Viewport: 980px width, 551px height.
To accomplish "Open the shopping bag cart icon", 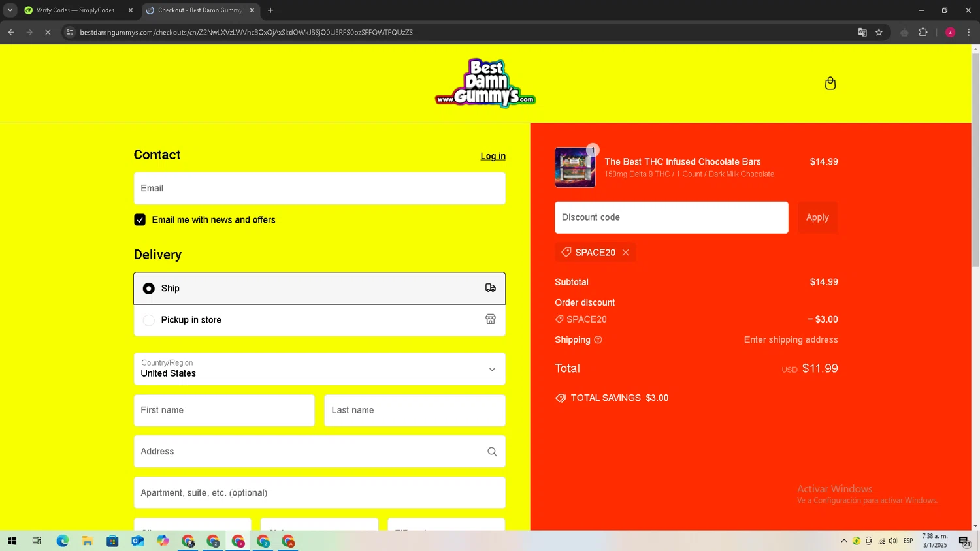I will [x=830, y=84].
